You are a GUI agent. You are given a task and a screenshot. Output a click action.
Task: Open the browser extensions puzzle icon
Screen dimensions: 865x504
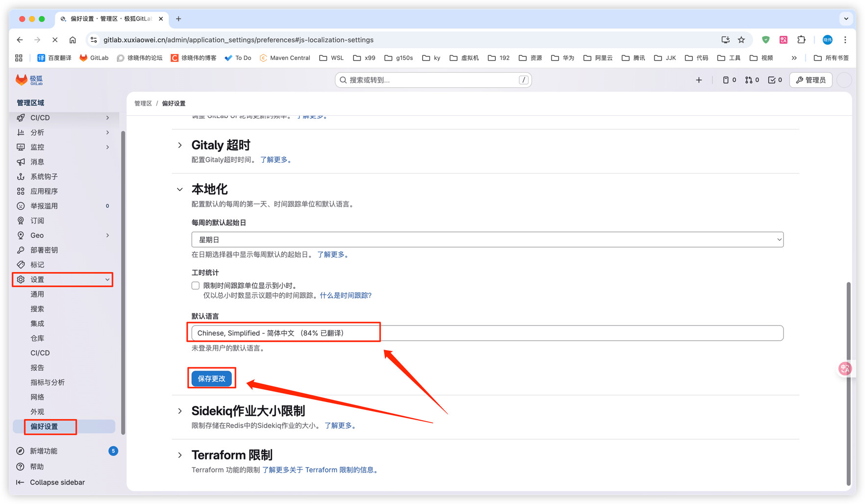tap(801, 40)
